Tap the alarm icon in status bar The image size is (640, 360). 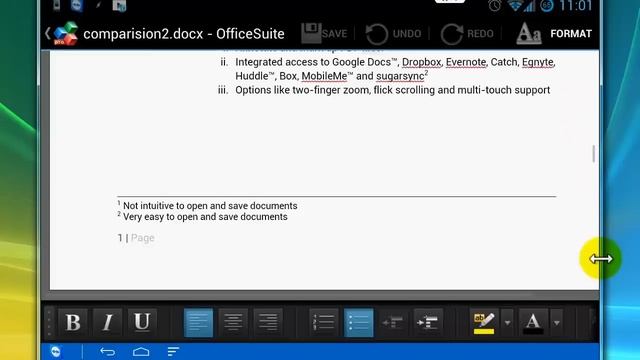coord(495,5)
